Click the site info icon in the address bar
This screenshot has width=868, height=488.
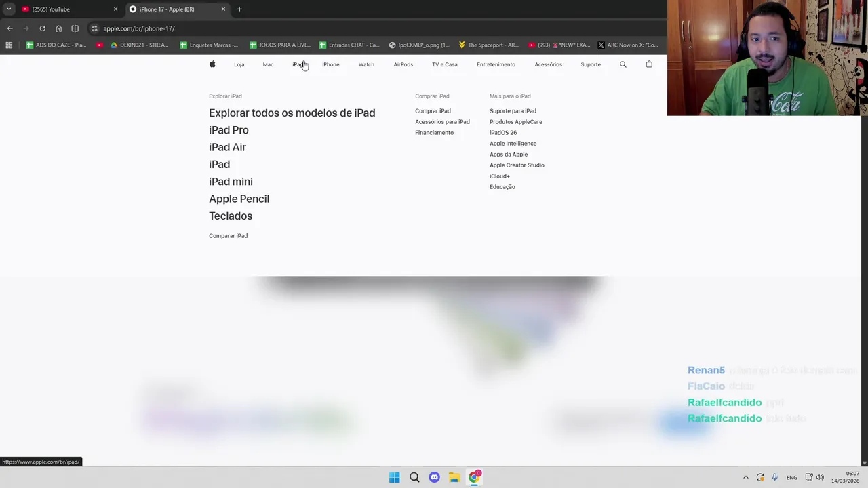[94, 28]
